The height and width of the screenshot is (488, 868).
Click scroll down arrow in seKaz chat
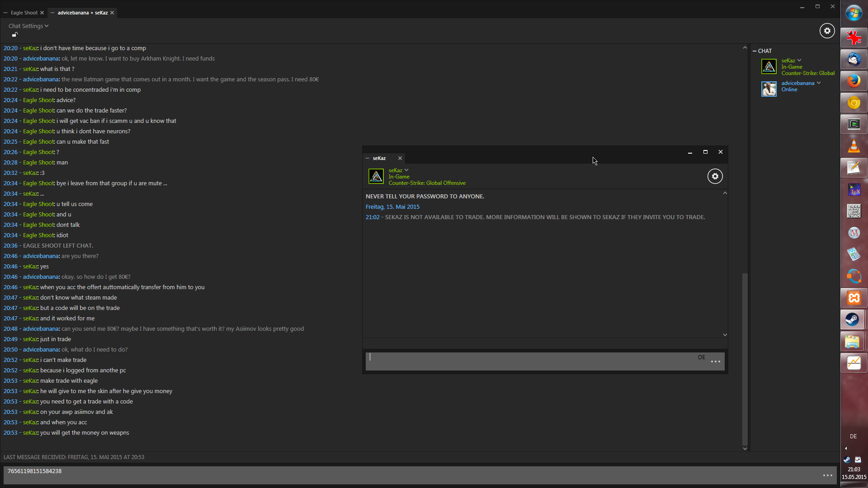point(725,335)
